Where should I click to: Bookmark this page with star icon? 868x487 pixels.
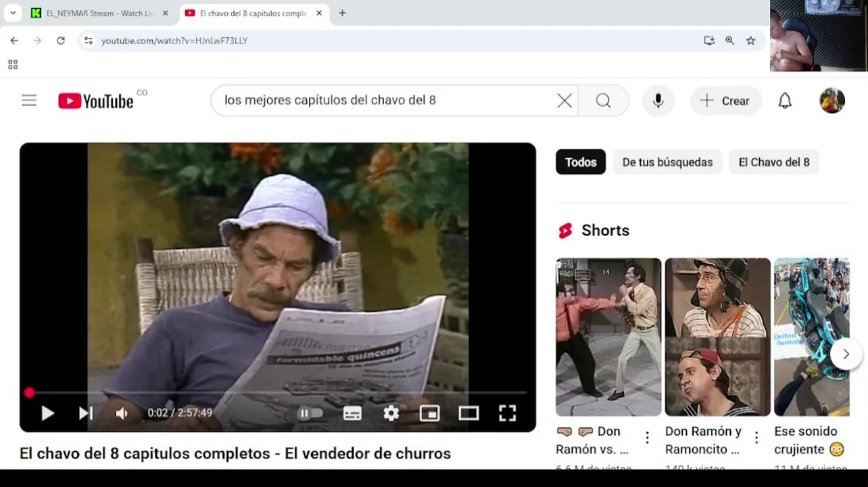750,41
